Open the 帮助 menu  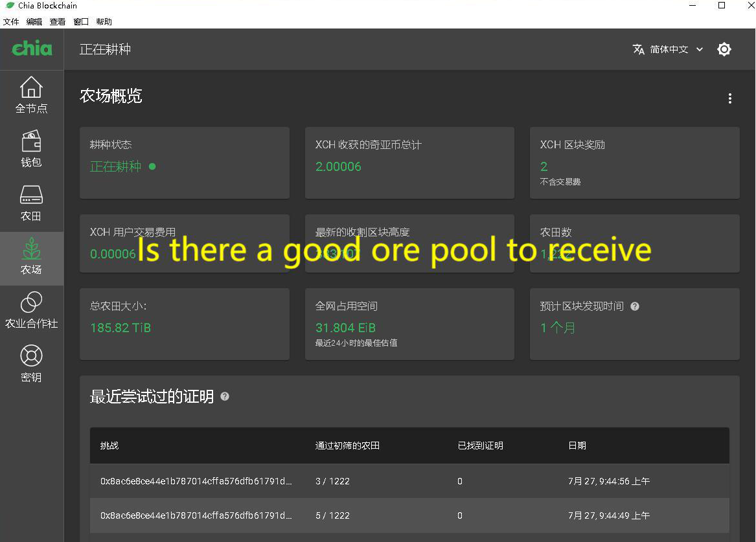(104, 21)
